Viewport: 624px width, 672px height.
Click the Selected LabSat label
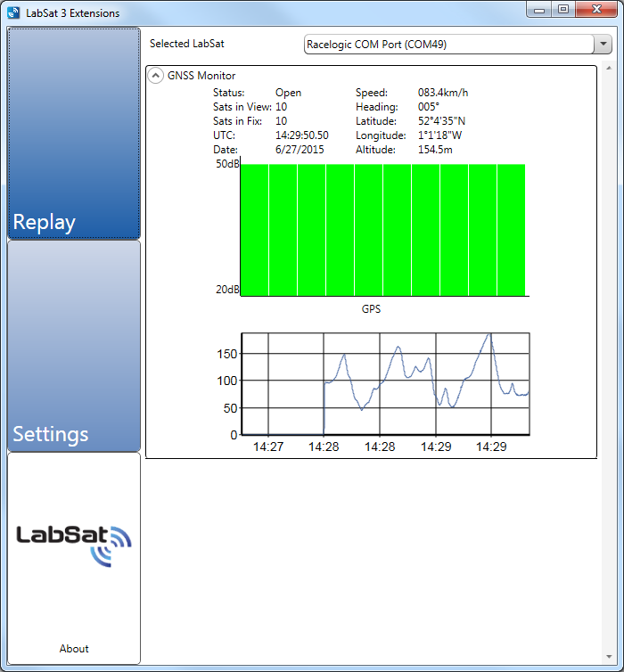187,44
